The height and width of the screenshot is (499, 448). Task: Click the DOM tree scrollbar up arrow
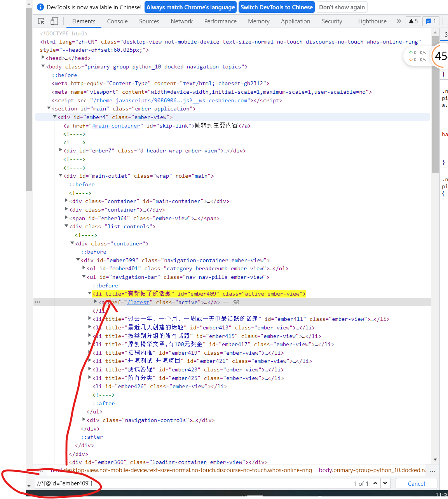pyautogui.click(x=435, y=33)
